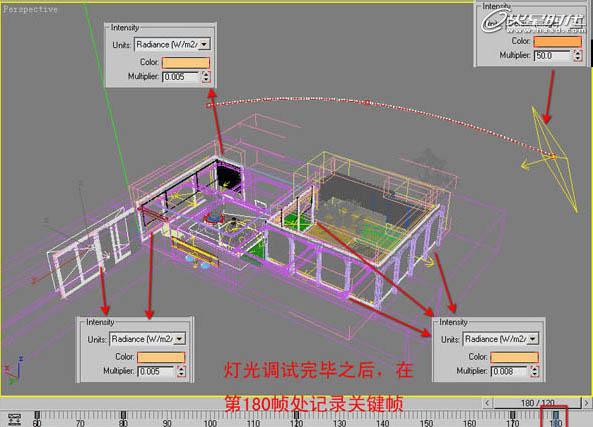Click spinner arrows next to lower-left 0.005 multiplier

tap(181, 371)
